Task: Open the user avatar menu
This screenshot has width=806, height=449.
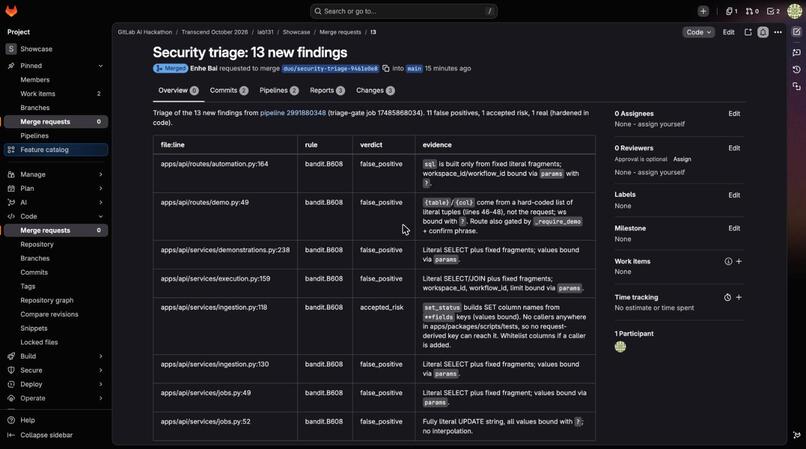Action: (x=795, y=11)
